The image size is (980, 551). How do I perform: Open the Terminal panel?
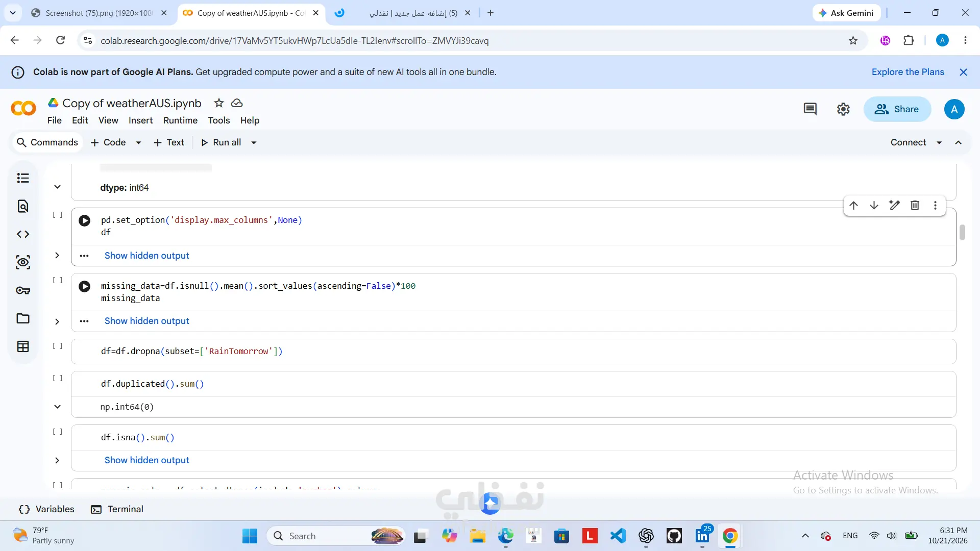click(x=117, y=509)
